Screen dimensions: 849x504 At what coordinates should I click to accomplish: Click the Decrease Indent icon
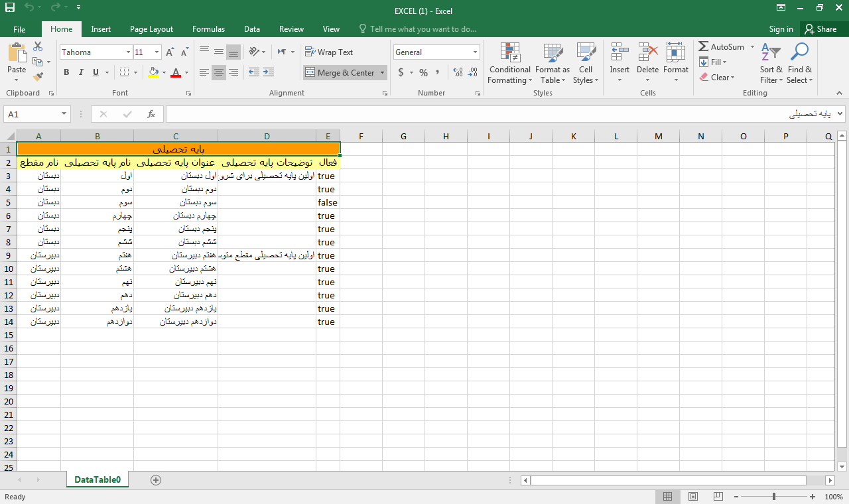pos(253,72)
